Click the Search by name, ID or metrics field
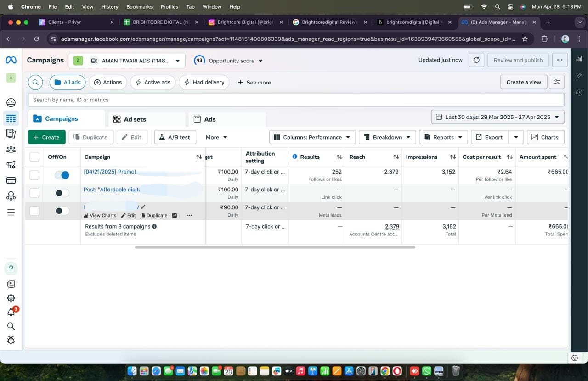588x381 pixels. pos(296,100)
